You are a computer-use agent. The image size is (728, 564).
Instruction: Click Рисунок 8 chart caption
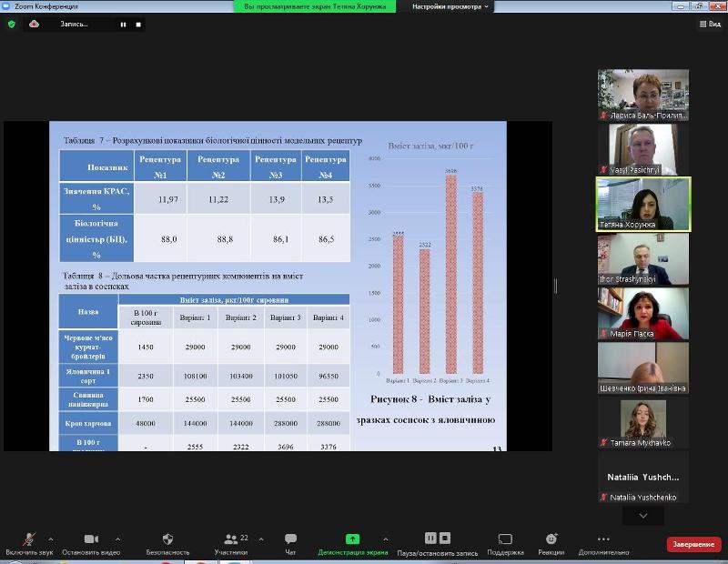pyautogui.click(x=426, y=409)
